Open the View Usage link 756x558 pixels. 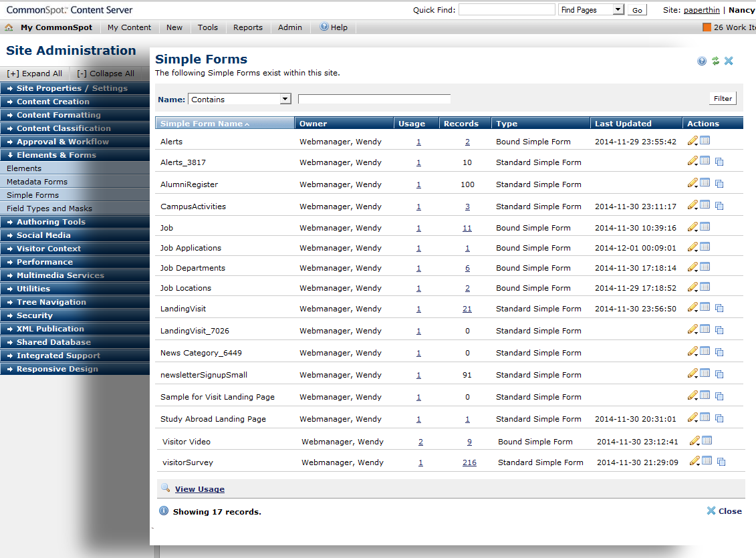[200, 489]
